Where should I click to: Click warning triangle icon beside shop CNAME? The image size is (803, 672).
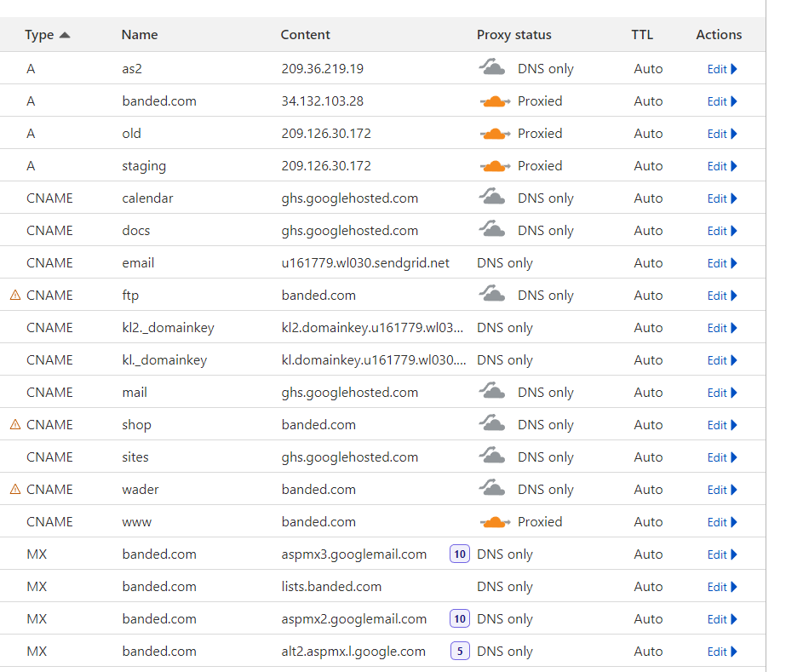(x=15, y=425)
